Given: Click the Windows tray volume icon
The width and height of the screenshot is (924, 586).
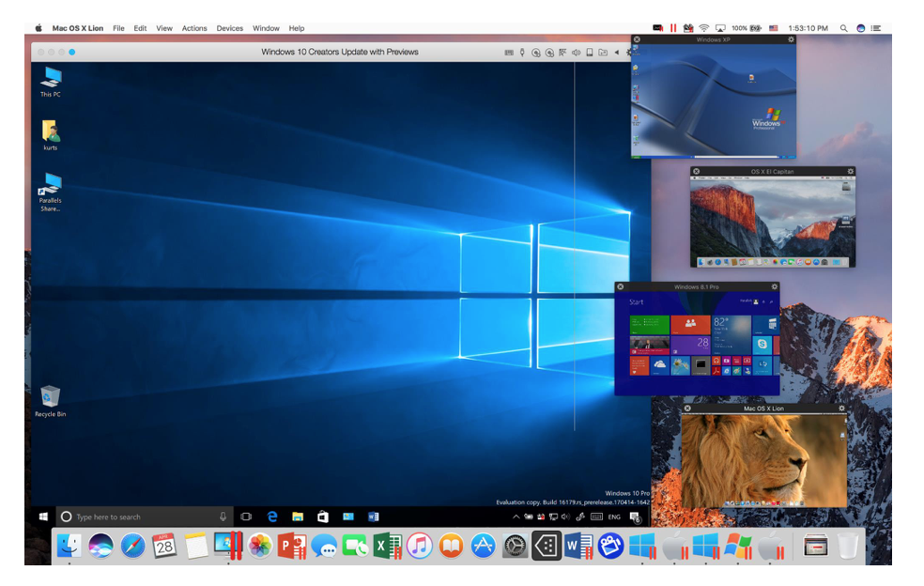Looking at the screenshot, I should tap(565, 517).
